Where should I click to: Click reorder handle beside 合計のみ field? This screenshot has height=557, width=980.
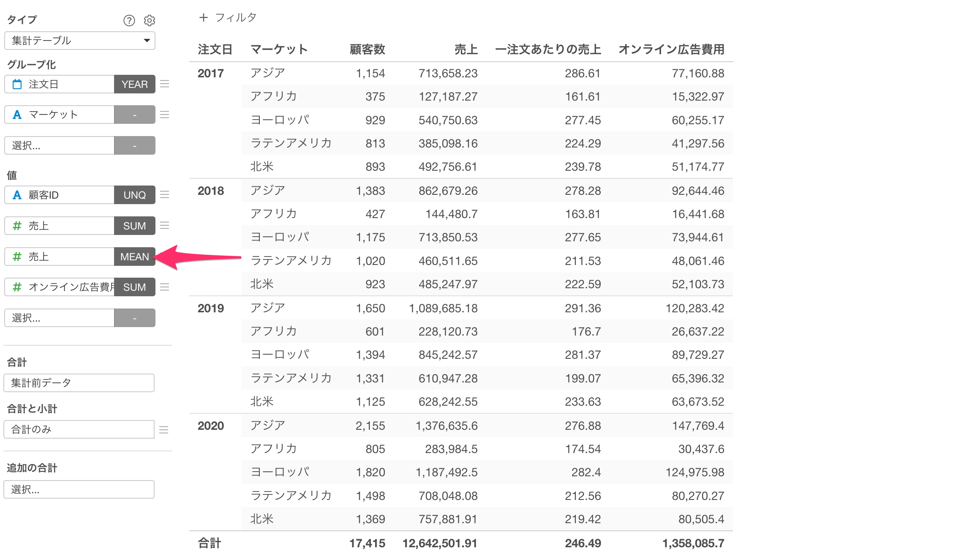point(164,430)
